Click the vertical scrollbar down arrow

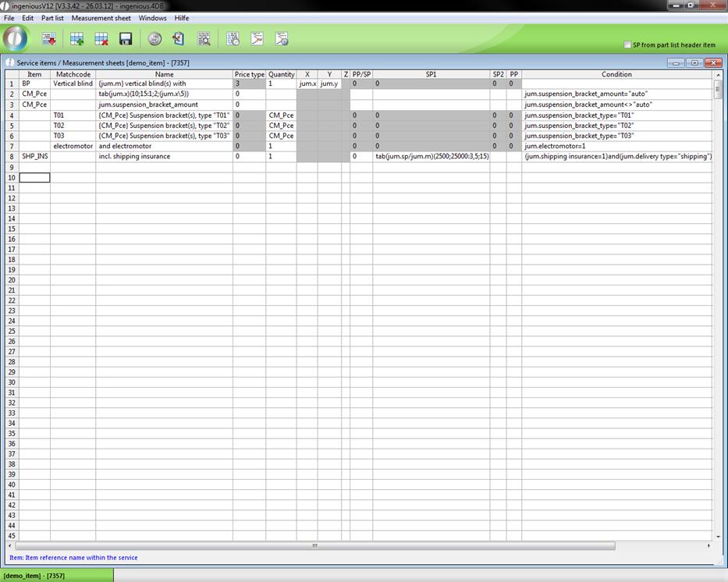tap(718, 537)
